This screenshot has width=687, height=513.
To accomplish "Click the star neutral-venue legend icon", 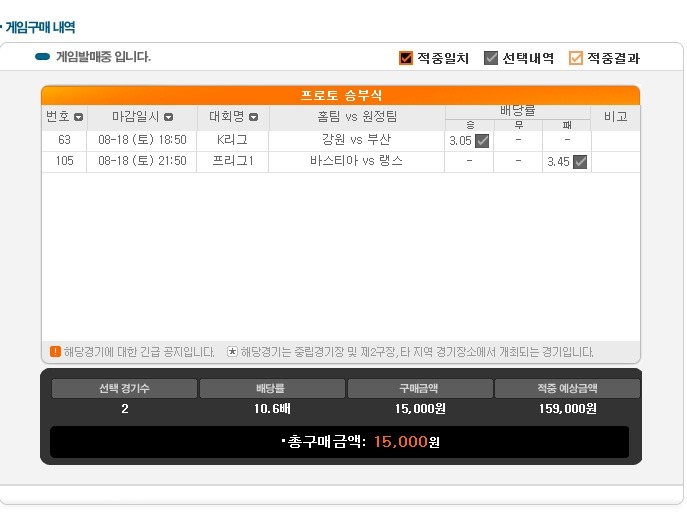I will point(232,351).
